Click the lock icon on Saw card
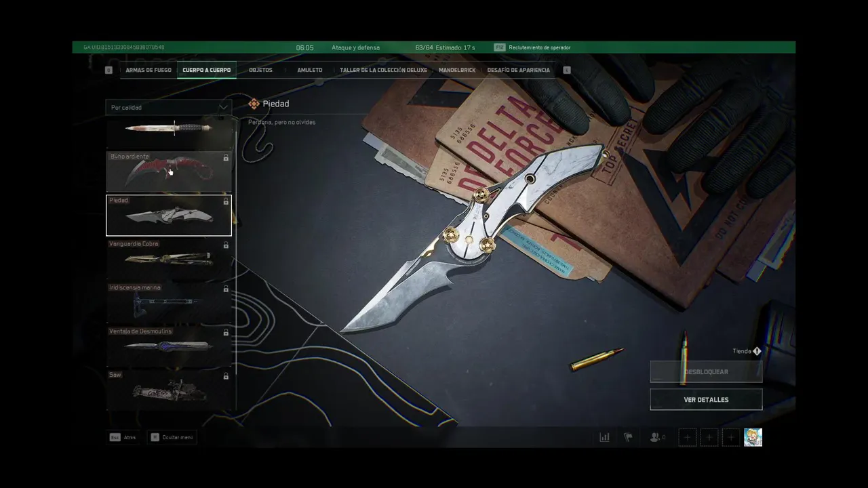 coord(226,376)
